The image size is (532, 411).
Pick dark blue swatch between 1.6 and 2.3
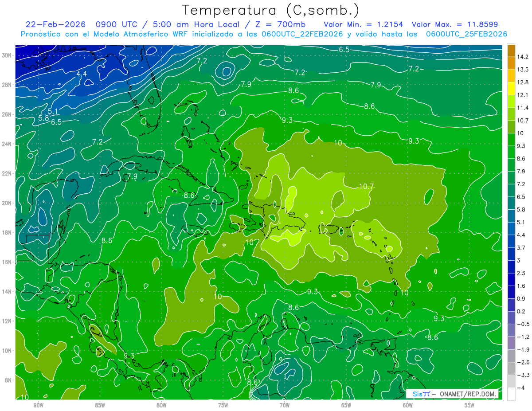(x=511, y=279)
